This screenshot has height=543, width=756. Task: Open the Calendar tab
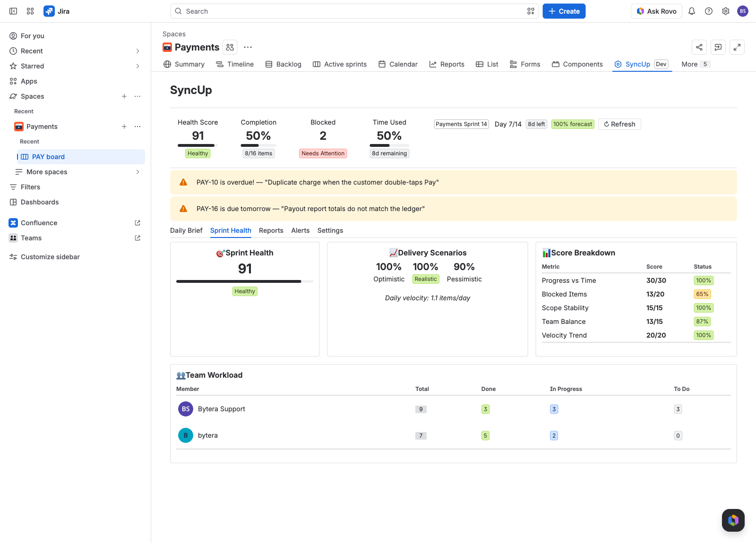398,64
